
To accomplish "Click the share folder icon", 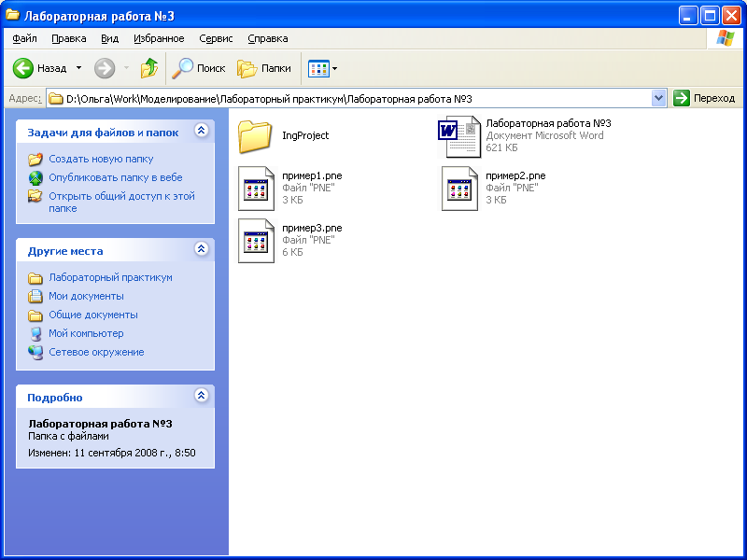I will point(35,196).
